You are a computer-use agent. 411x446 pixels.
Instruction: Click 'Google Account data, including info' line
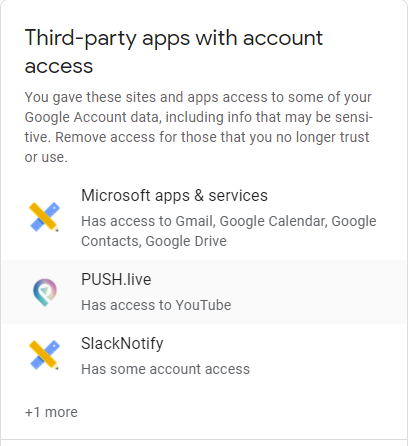(x=199, y=117)
